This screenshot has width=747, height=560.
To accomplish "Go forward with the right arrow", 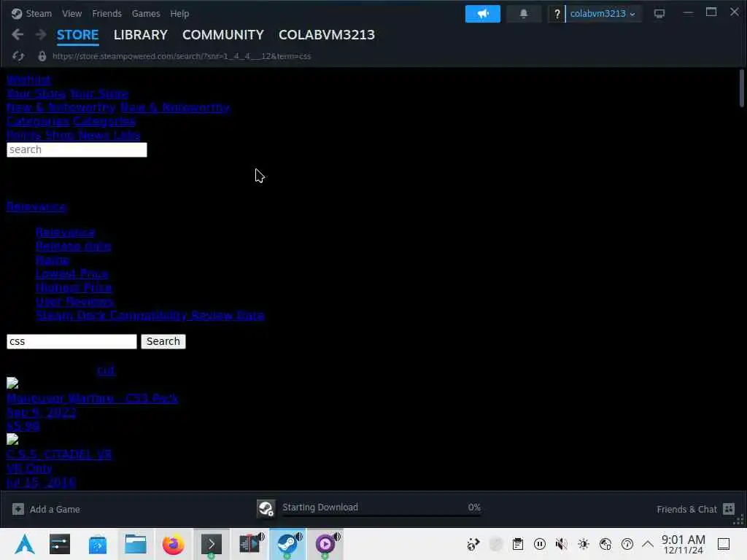I will tap(41, 34).
